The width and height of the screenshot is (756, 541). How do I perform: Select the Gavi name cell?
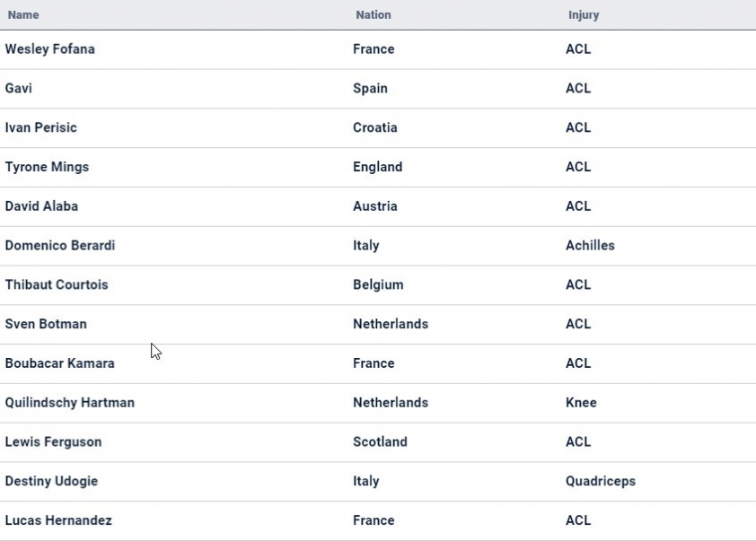point(19,89)
